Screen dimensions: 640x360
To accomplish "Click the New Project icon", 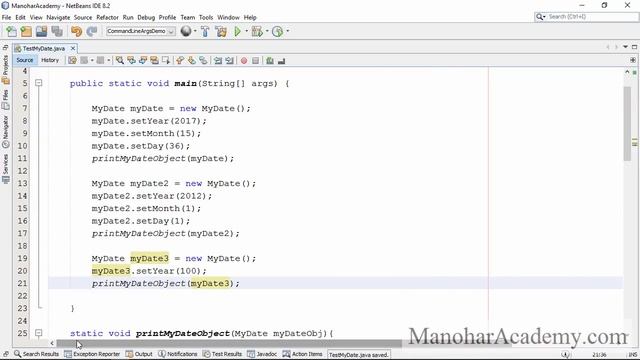I will point(26,31).
